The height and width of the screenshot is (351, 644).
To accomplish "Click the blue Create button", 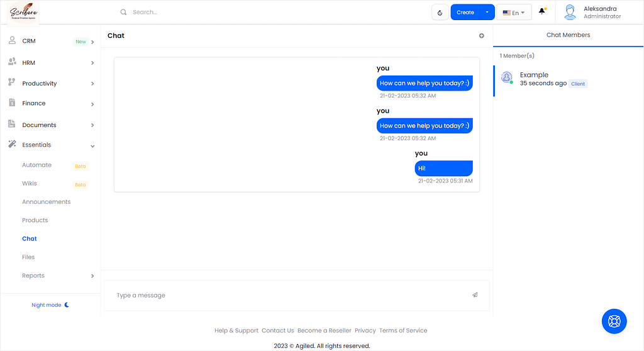I will [465, 13].
